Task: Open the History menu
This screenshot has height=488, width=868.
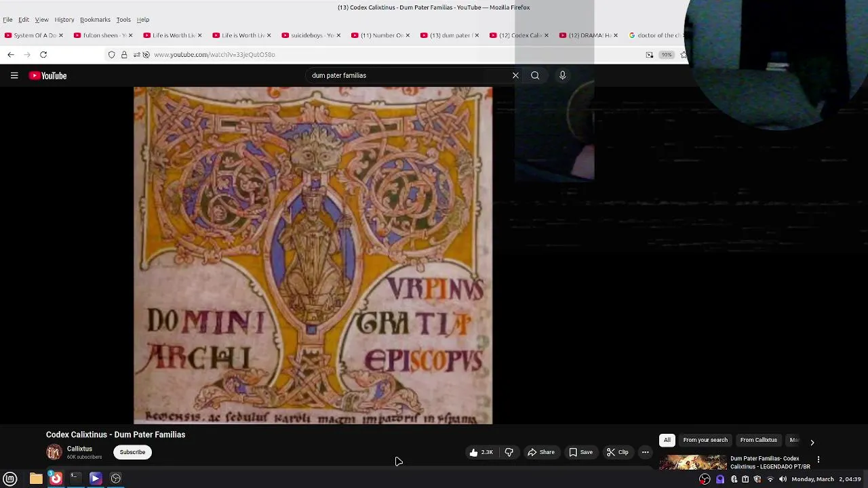Action: tap(64, 20)
